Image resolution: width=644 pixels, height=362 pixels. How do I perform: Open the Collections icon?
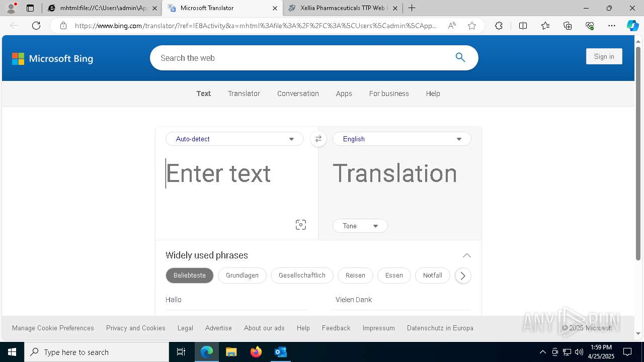pos(568,26)
